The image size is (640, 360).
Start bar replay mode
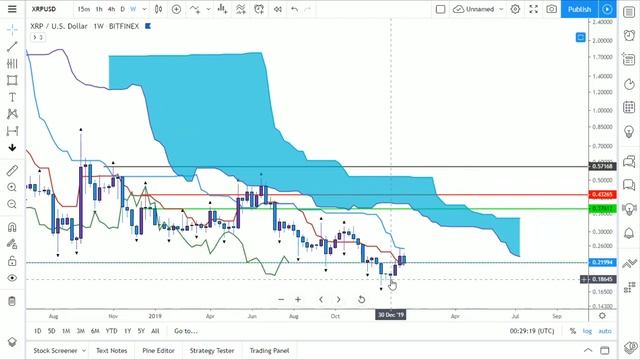click(x=278, y=9)
